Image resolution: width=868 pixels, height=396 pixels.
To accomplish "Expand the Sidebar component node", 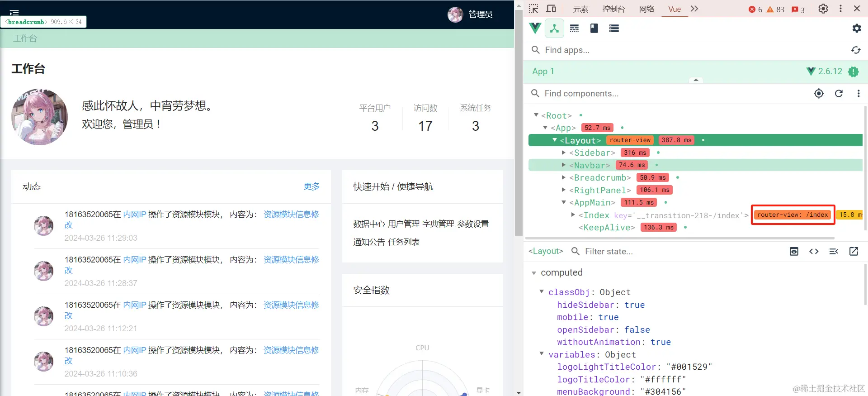I will click(x=564, y=153).
